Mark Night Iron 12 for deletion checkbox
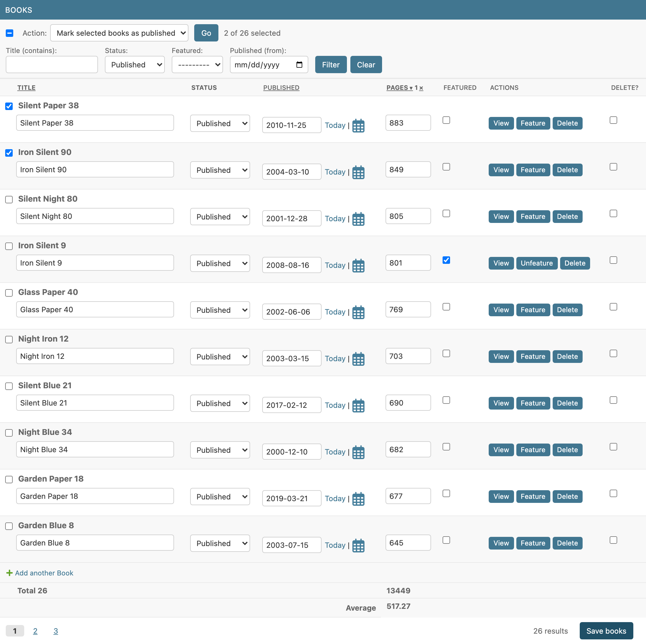 click(x=613, y=354)
